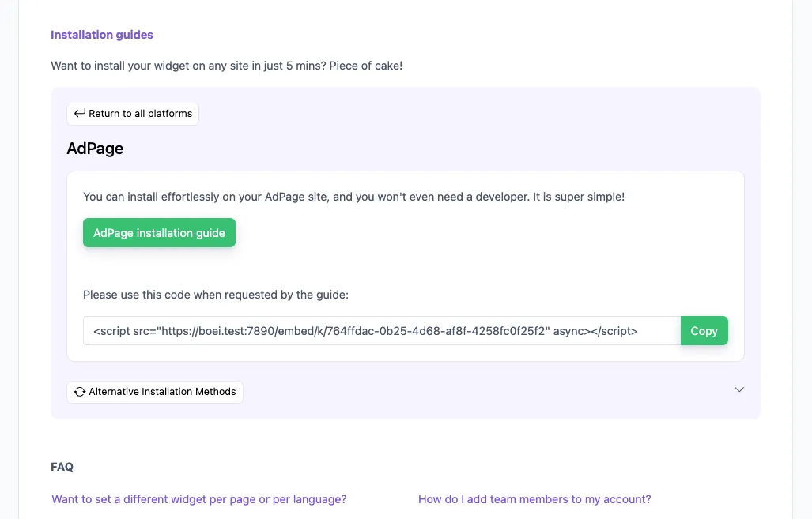Image resolution: width=812 pixels, height=519 pixels.
Task: Open FAQ about different widgets per page or language
Action: 198,498
